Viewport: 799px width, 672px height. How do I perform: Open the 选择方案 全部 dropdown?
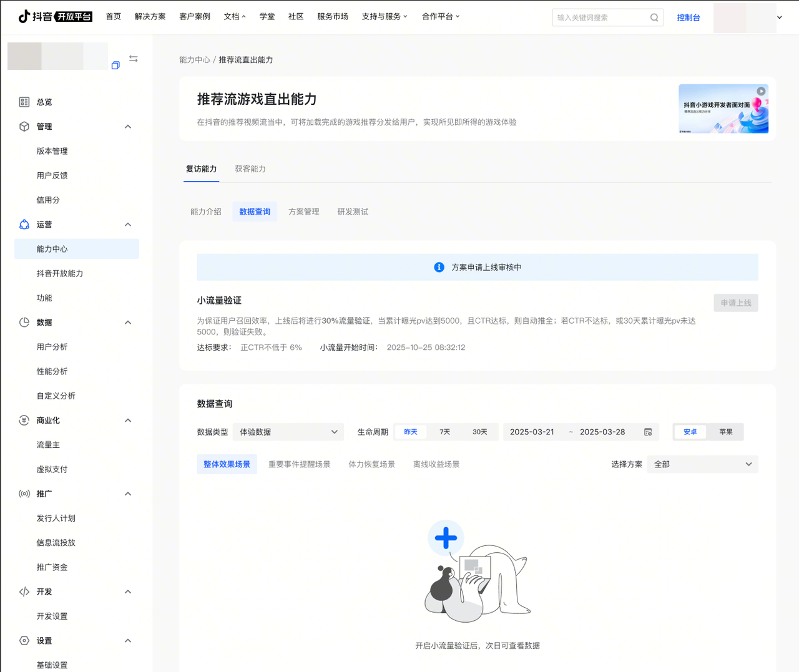pyautogui.click(x=702, y=464)
